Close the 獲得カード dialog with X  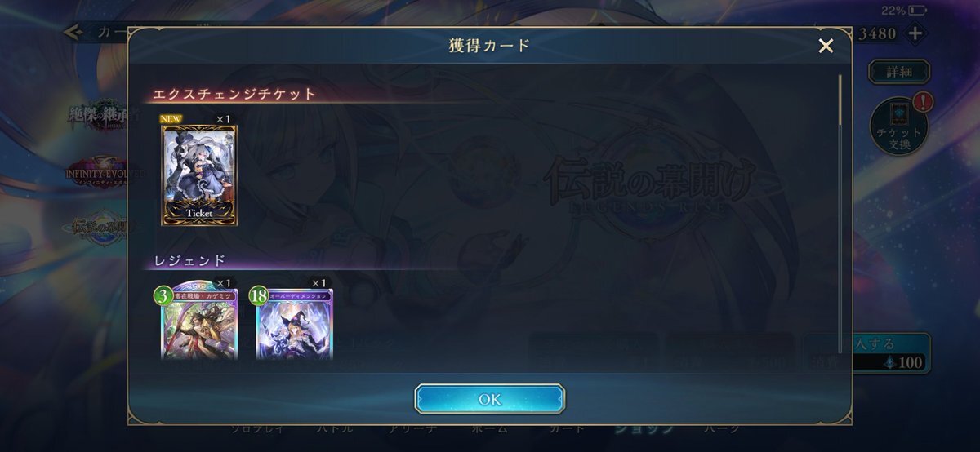coord(826,46)
